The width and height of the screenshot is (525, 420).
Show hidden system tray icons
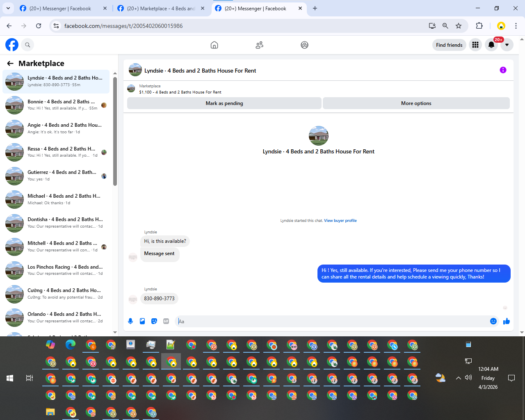click(459, 378)
